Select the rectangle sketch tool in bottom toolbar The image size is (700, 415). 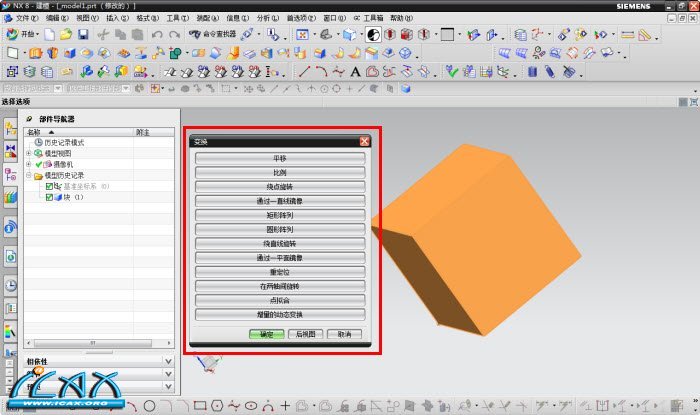tap(200, 406)
